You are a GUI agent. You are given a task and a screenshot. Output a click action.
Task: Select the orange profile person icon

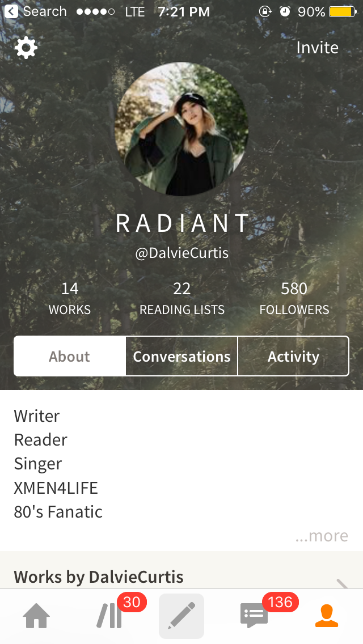(x=327, y=616)
